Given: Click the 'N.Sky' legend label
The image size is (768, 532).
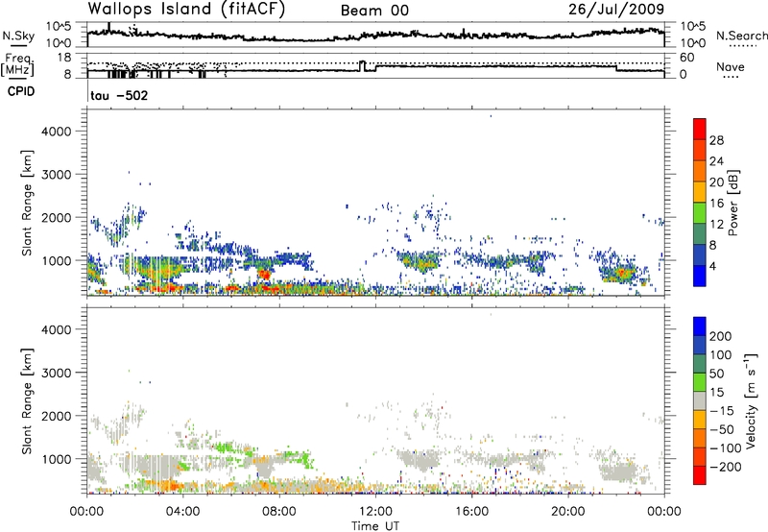Looking at the screenshot, I should point(18,36).
